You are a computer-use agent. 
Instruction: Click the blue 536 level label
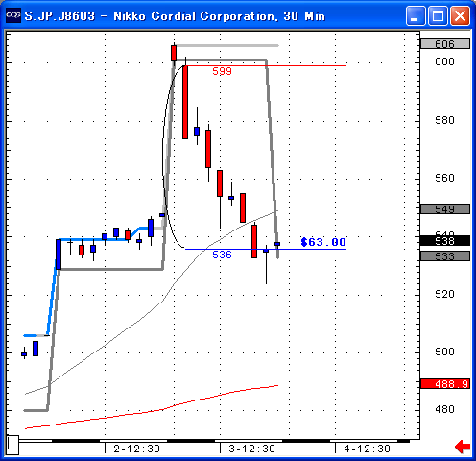click(222, 255)
